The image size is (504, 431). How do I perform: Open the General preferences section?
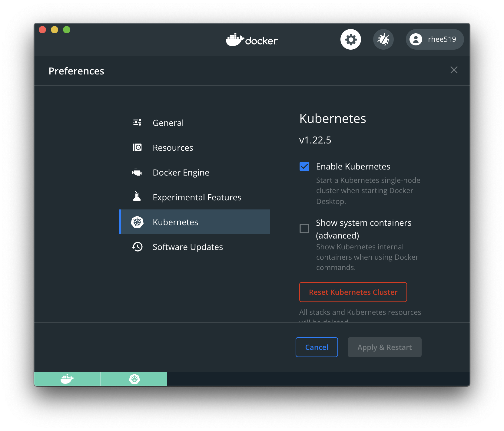pos(194,123)
